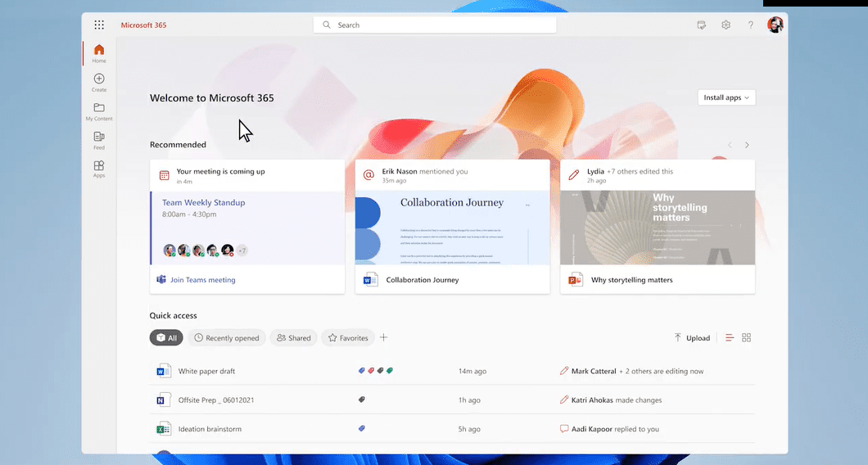Click the 14m ago timestamp
The width and height of the screenshot is (868, 465).
472,372
